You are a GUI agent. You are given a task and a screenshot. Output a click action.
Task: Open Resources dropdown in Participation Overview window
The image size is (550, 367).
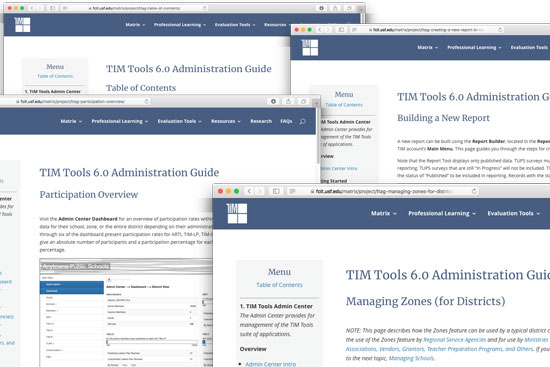pos(226,121)
